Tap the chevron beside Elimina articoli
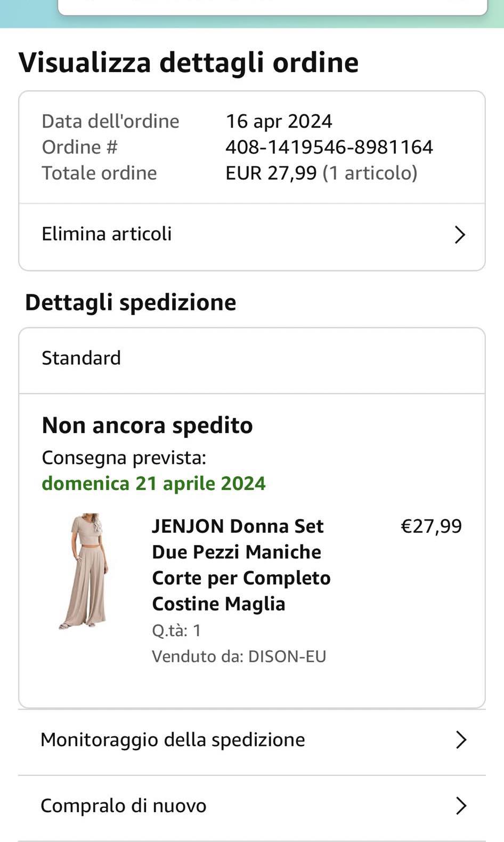The width and height of the screenshot is (504, 842). pyautogui.click(x=460, y=235)
